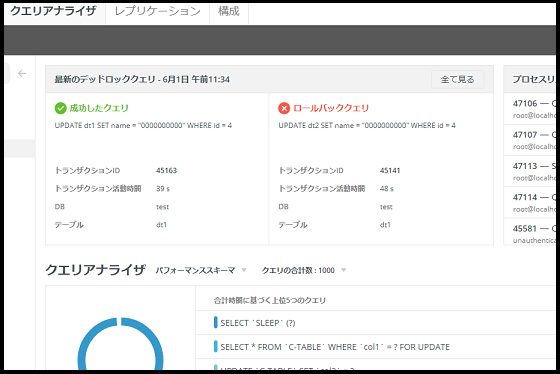Click the 最新のデッドロッククエリ panel title

[142, 79]
